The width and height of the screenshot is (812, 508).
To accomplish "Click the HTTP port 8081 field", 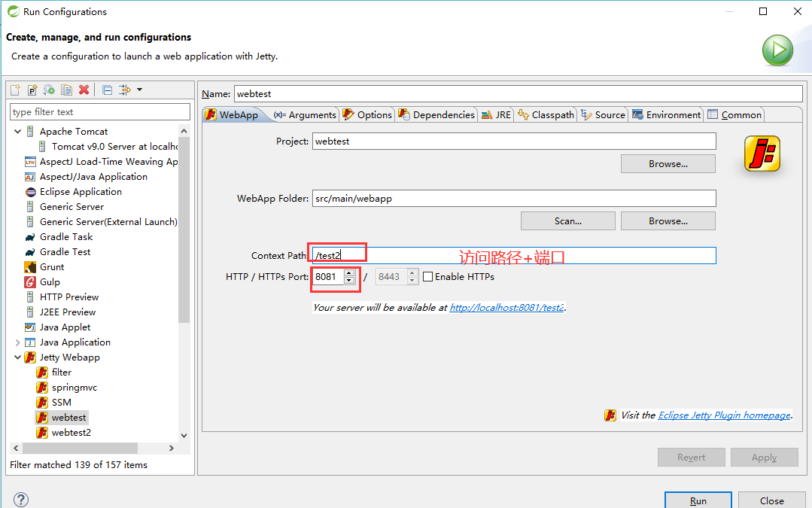I will pos(329,276).
